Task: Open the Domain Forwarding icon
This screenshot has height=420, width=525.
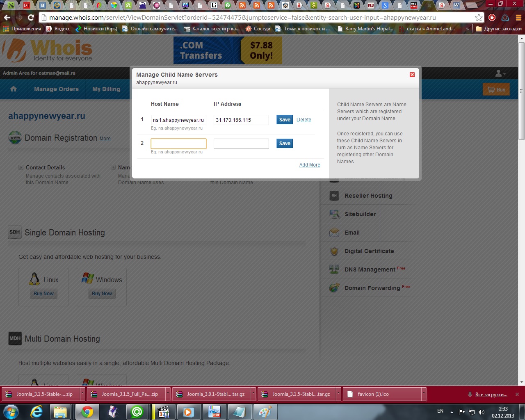Action: (x=334, y=288)
